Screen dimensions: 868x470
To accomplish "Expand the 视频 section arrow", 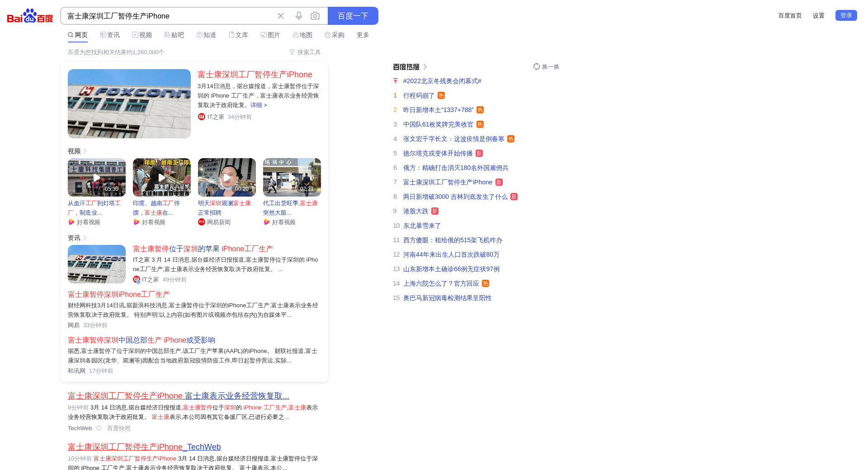I will 85,151.
